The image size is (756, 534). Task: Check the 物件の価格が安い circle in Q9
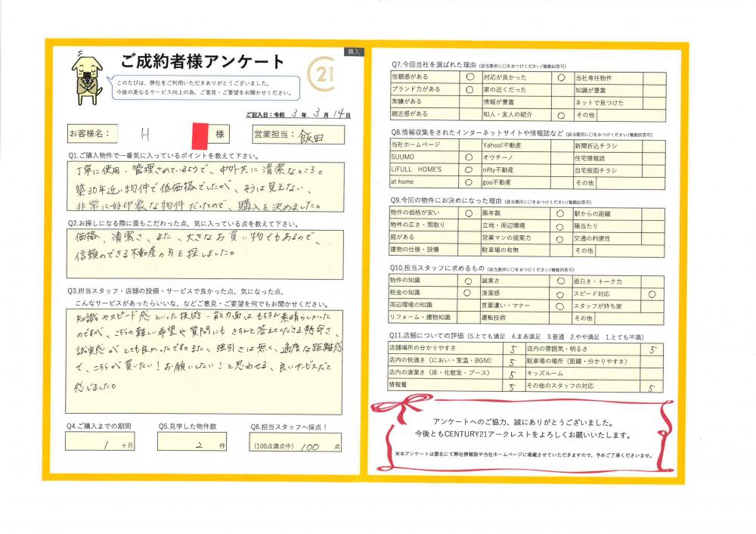[469, 213]
